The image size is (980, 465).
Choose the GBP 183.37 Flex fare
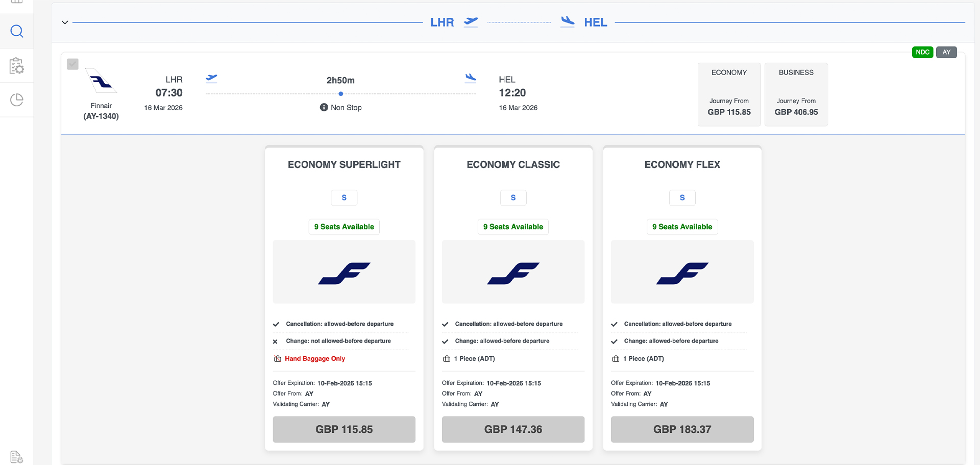coord(682,429)
